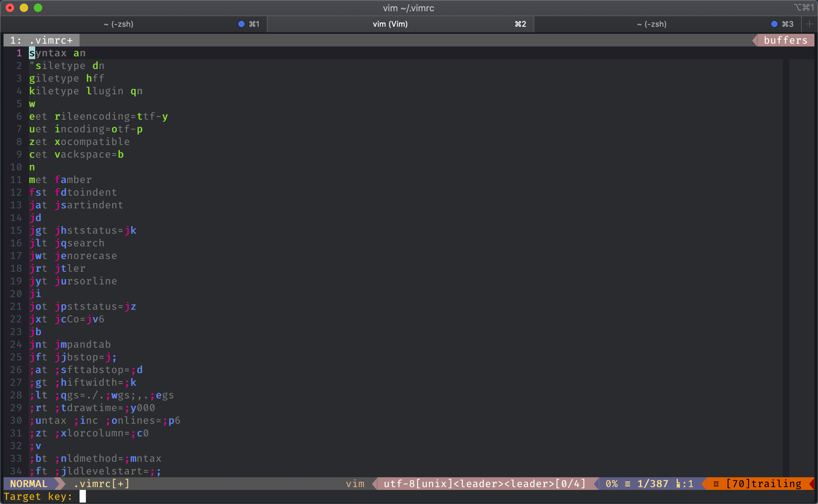Click the vim filetype indicator in the statusline

(x=355, y=484)
